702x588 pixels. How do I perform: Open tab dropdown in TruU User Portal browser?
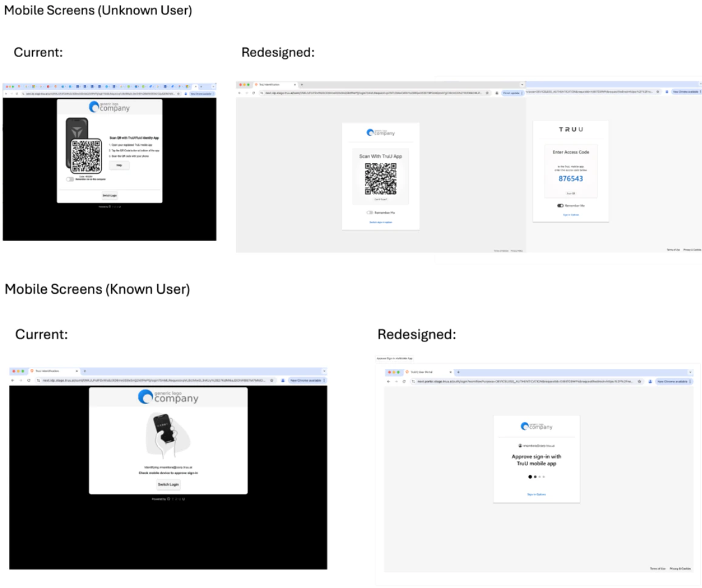coord(690,372)
